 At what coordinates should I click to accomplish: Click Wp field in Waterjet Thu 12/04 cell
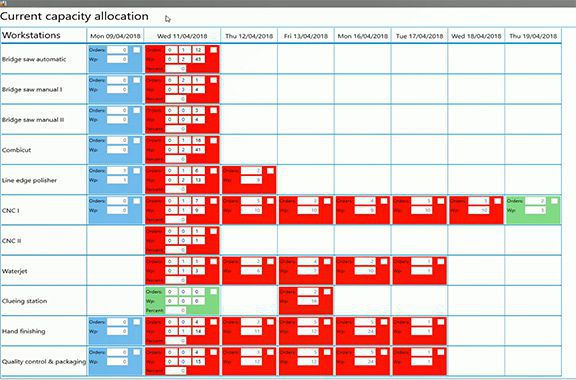tap(251, 271)
